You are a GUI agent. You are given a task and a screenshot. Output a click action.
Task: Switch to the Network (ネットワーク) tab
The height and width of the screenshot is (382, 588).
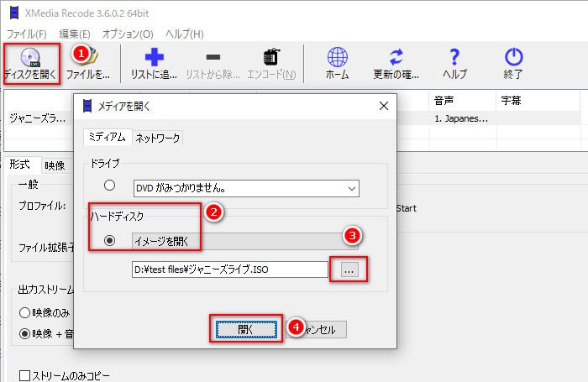(x=157, y=137)
